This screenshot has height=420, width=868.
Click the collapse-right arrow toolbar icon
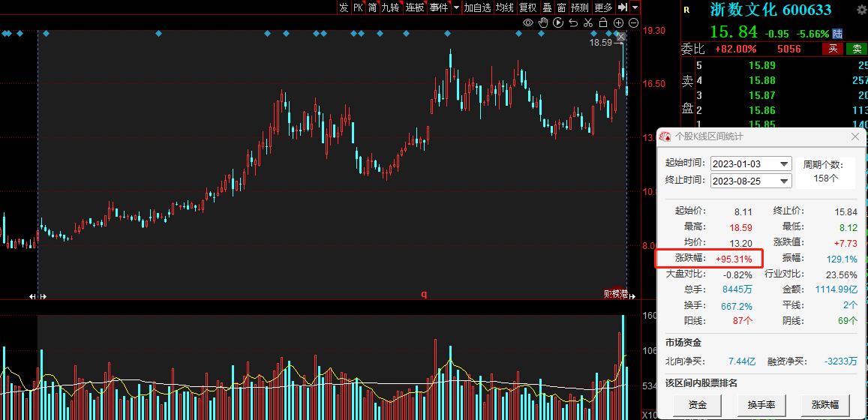click(622, 7)
